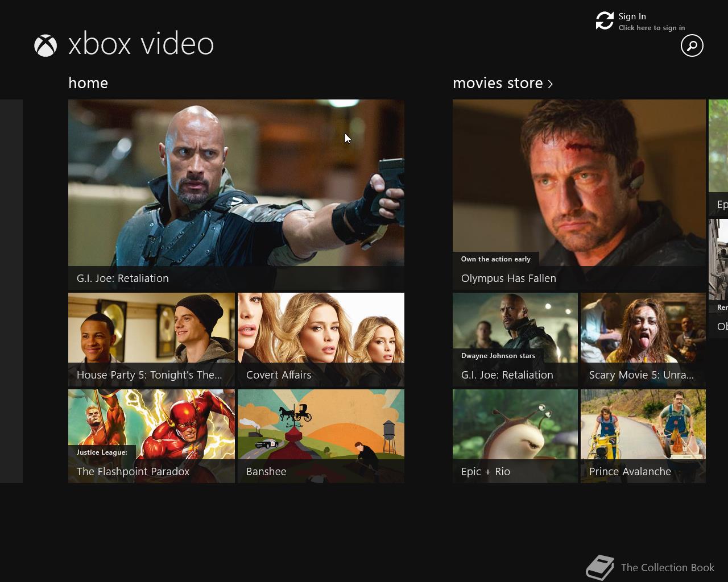Image resolution: width=728 pixels, height=582 pixels.
Task: Click the chevron next to movies store
Action: (550, 84)
